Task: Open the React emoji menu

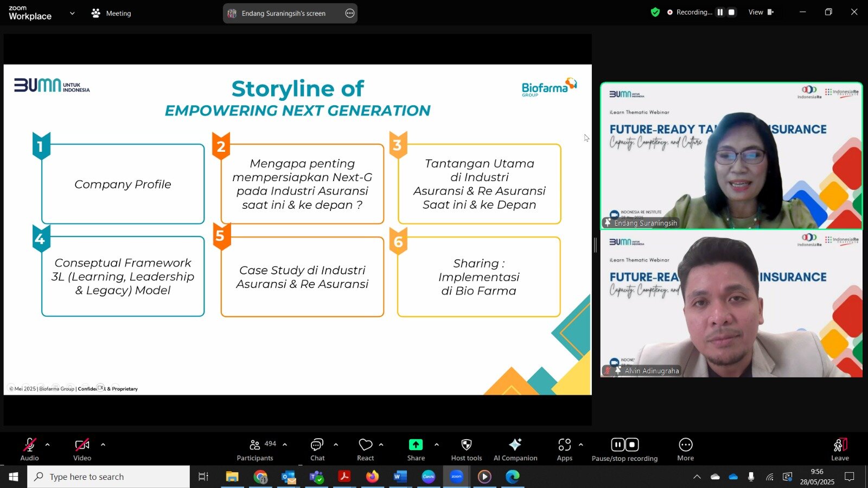Action: point(366,450)
